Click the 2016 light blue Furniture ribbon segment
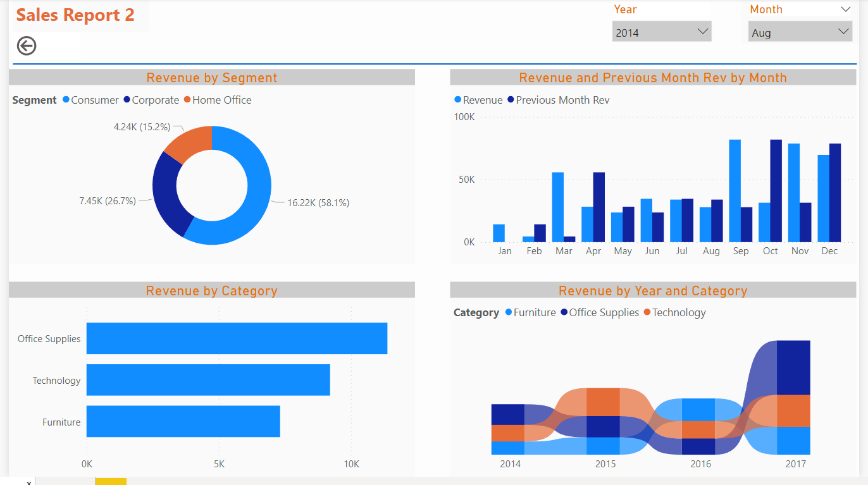 [x=698, y=410]
